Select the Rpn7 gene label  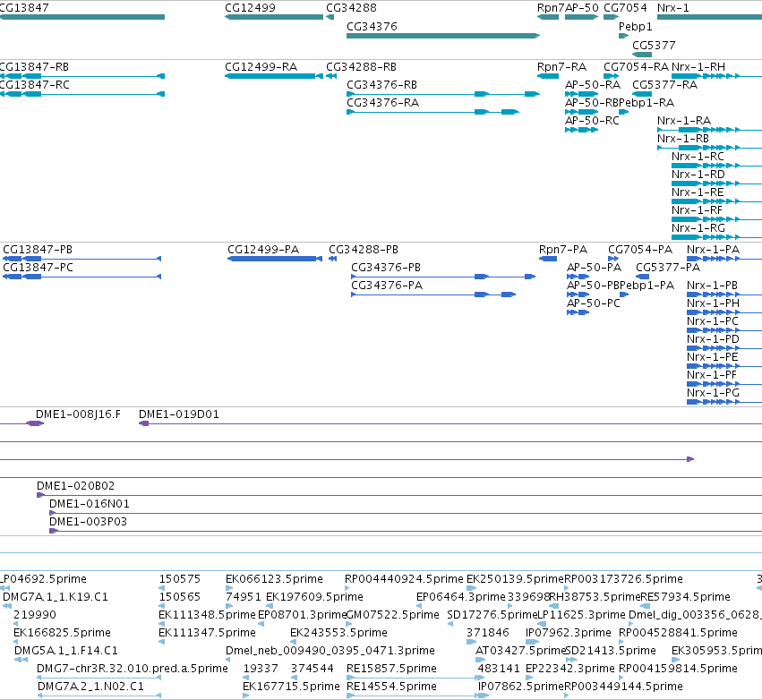[551, 8]
